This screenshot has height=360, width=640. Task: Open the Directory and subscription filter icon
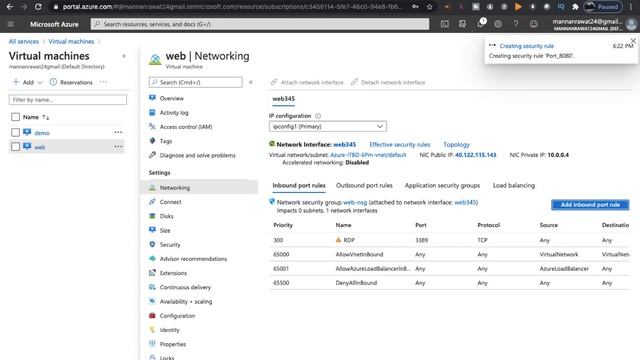pos(462,24)
